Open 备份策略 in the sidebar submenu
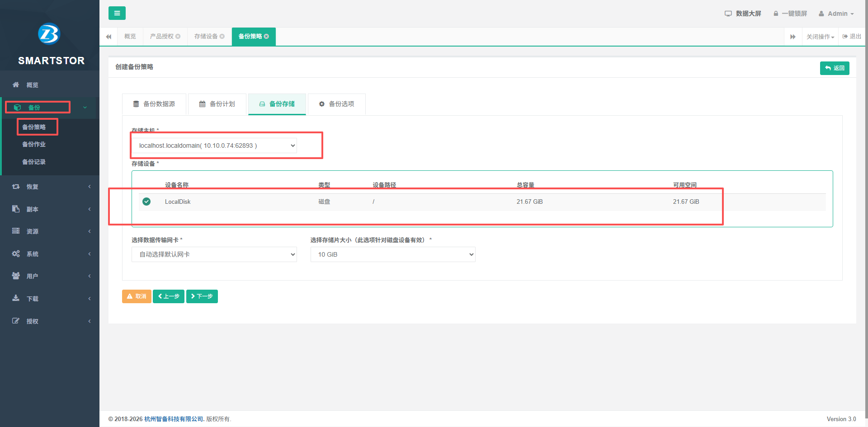Viewport: 868px width, 427px height. tap(34, 127)
